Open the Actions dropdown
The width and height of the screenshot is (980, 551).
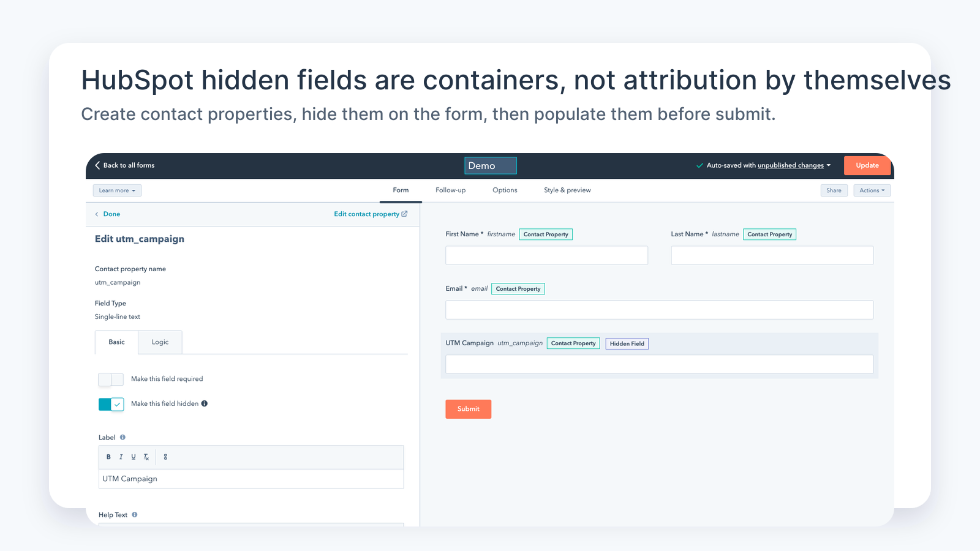coord(872,190)
